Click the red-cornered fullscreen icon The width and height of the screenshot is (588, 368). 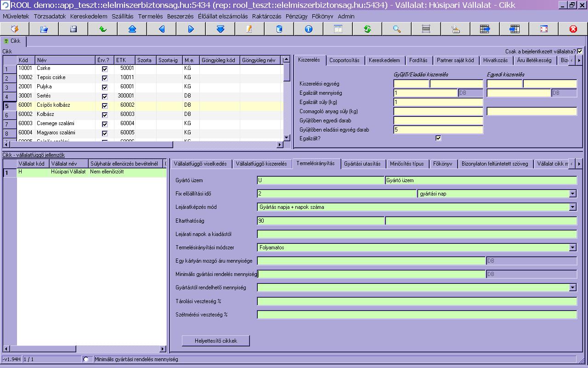tap(543, 29)
